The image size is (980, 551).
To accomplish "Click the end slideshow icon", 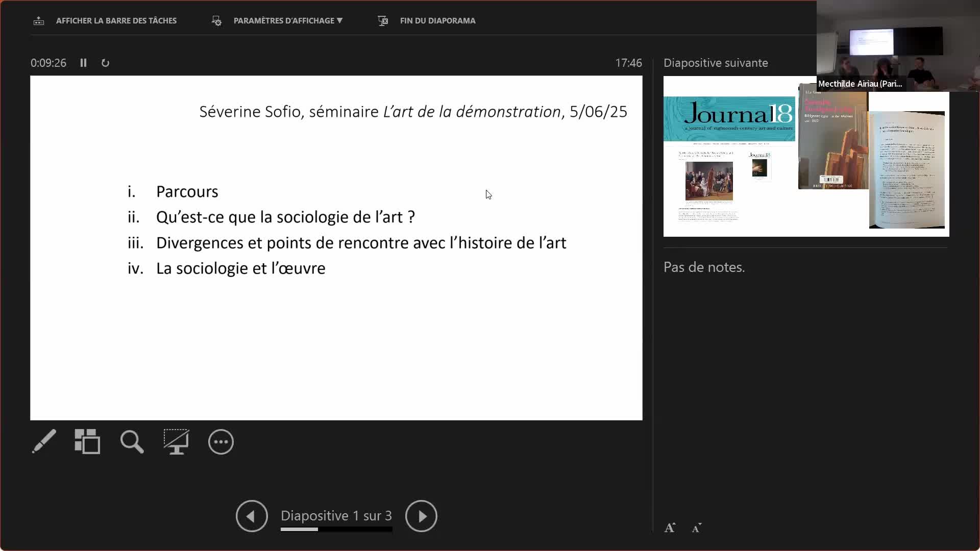I will pos(383,21).
